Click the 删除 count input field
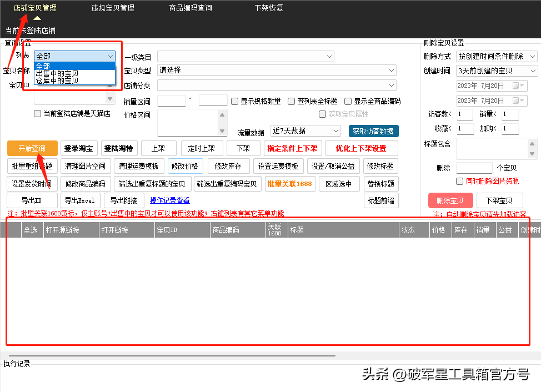The width and height of the screenshot is (541, 392). pyautogui.click(x=474, y=168)
